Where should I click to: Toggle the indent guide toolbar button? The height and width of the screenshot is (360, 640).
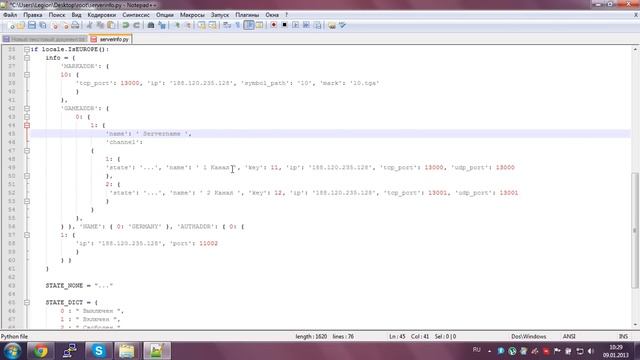pos(249,25)
